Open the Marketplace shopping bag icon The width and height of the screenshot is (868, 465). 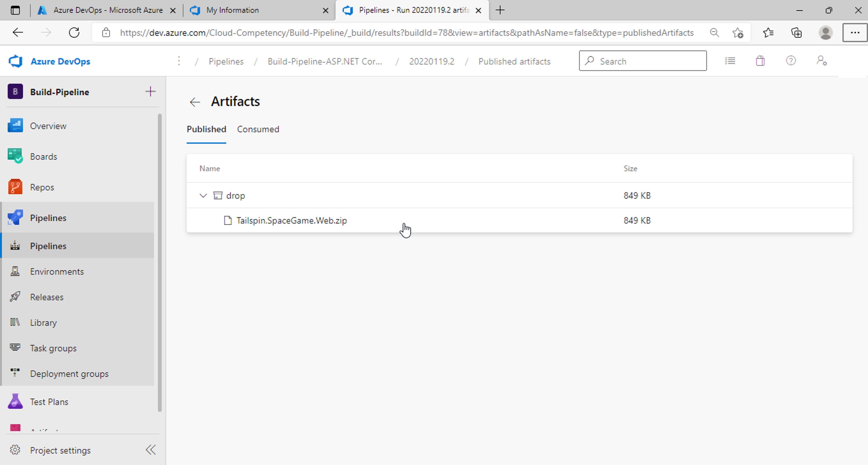pos(760,61)
